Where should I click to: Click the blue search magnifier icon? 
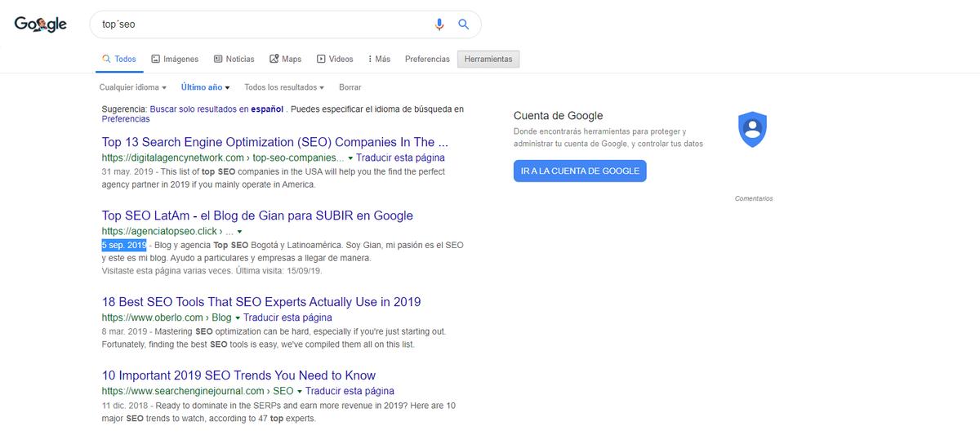pos(463,24)
